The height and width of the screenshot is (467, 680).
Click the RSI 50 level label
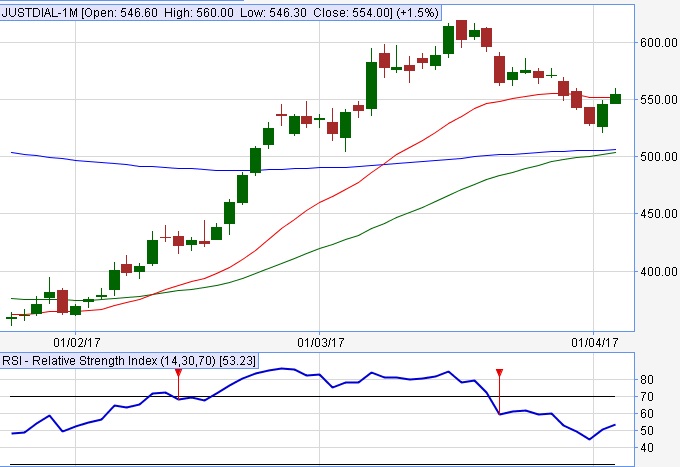[647, 431]
